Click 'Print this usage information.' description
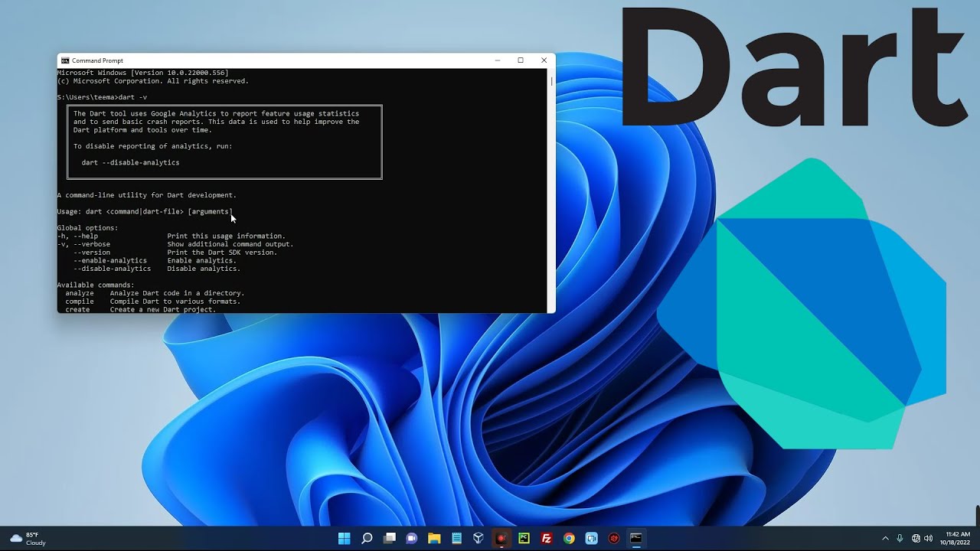Viewport: 980px width, 551px height. [227, 236]
